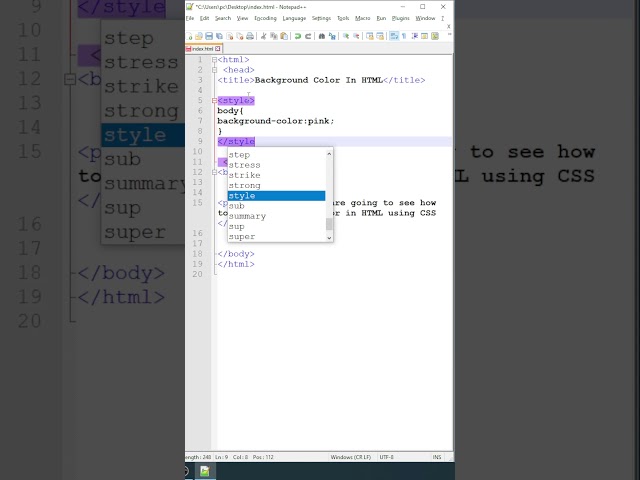
Task: Click the synchronize vertical scrolling icon
Action: 370,36
